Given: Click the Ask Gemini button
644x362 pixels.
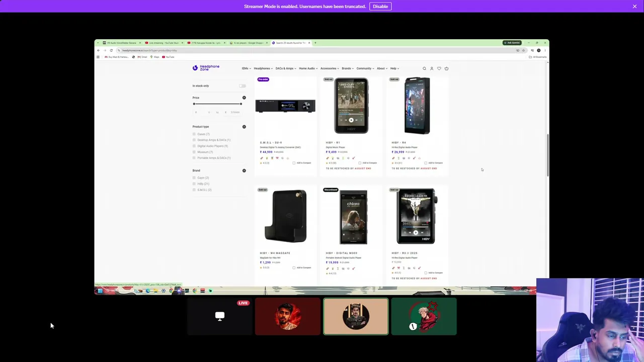Looking at the screenshot, I should tap(512, 43).
